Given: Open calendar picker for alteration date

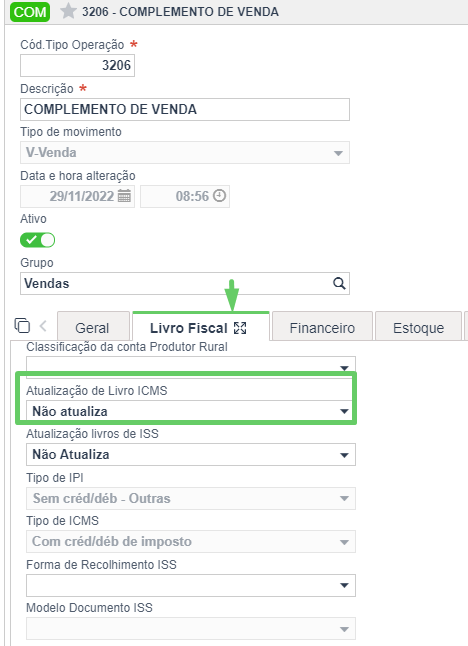Looking at the screenshot, I should (x=124, y=196).
